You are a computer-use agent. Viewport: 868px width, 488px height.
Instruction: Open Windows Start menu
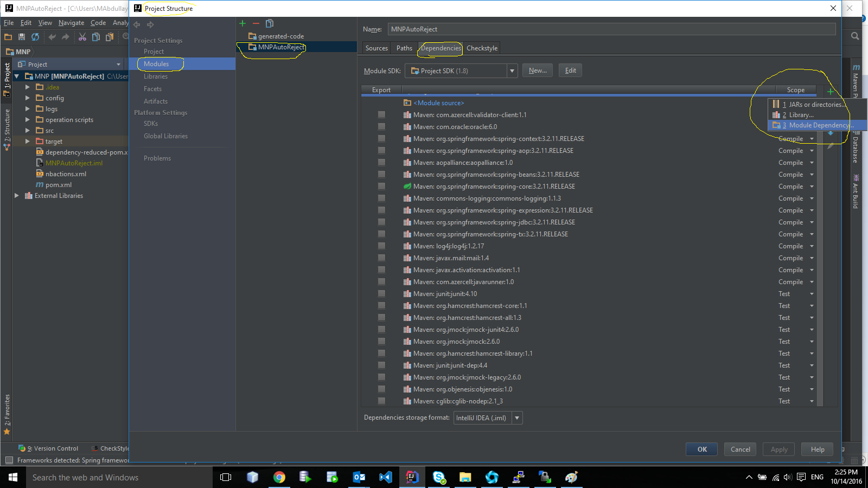tap(13, 477)
